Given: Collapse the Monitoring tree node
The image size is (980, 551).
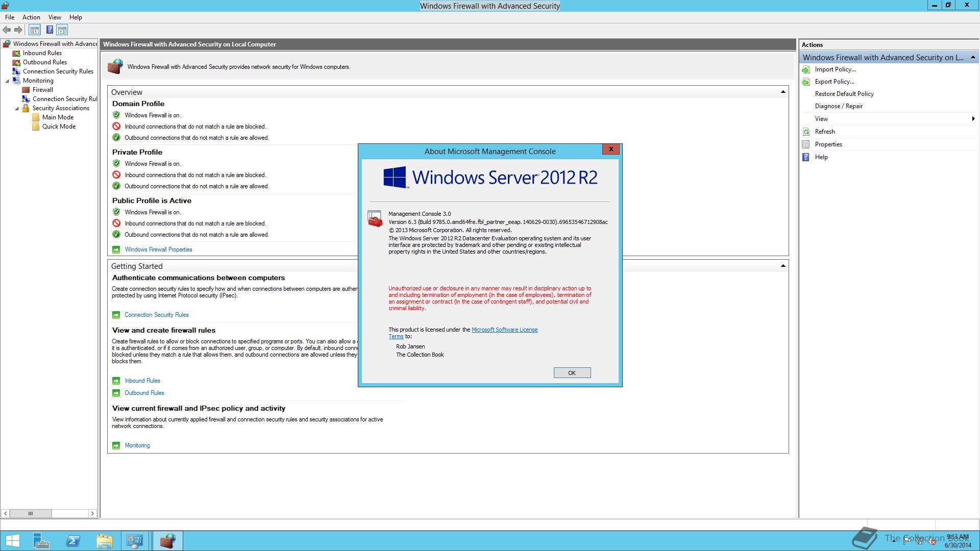Looking at the screenshot, I should tap(8, 81).
